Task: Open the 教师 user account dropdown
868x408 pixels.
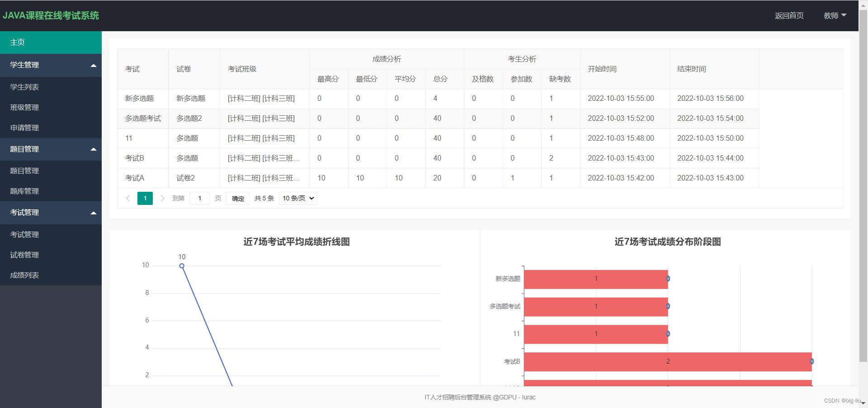Action: pyautogui.click(x=834, y=15)
